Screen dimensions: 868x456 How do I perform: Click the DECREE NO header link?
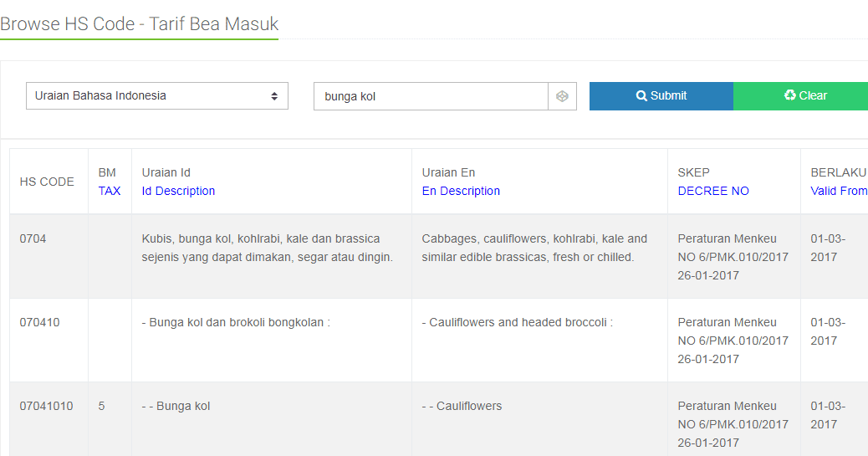pos(713,191)
